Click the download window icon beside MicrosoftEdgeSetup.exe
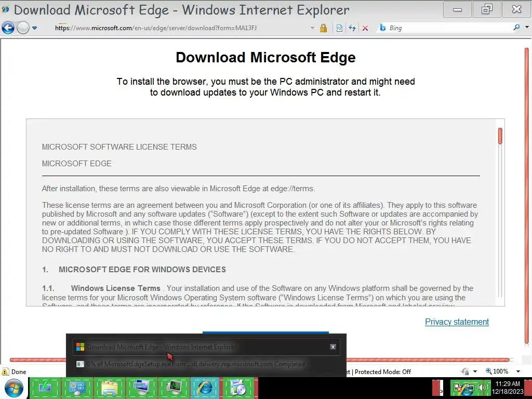 (81, 364)
